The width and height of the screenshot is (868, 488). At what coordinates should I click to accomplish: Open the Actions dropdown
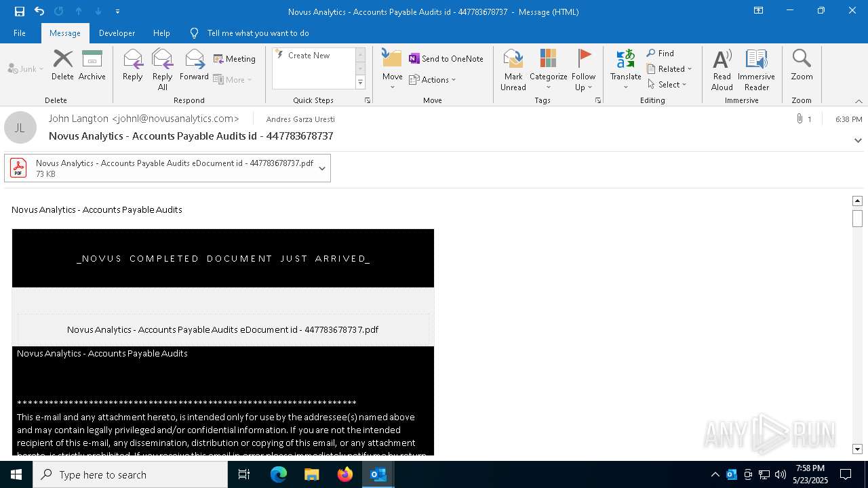coord(433,79)
